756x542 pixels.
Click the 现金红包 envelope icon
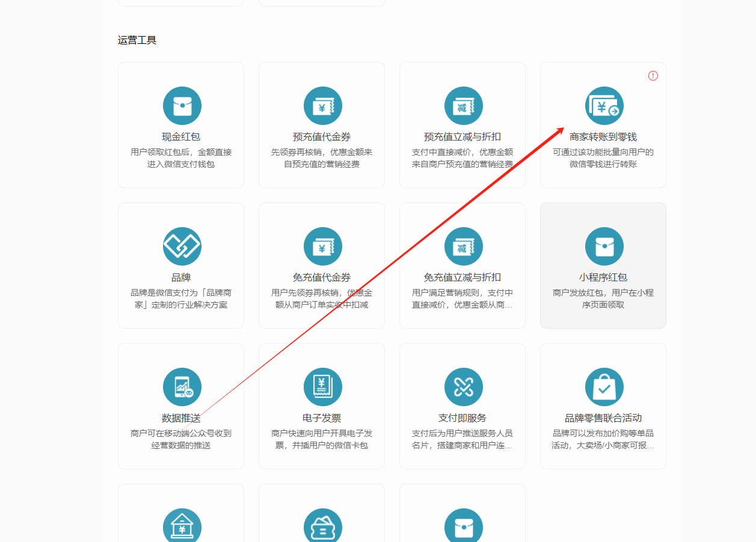pos(182,106)
